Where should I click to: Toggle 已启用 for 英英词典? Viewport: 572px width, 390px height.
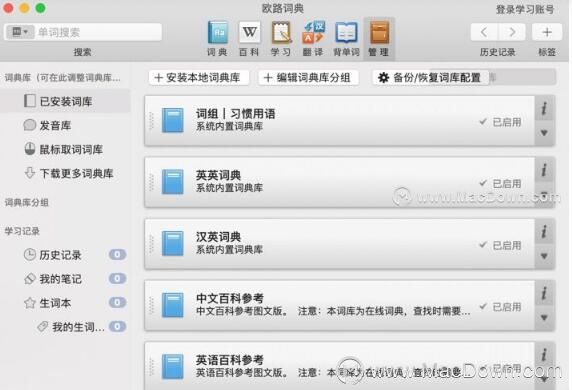pyautogui.click(x=500, y=183)
